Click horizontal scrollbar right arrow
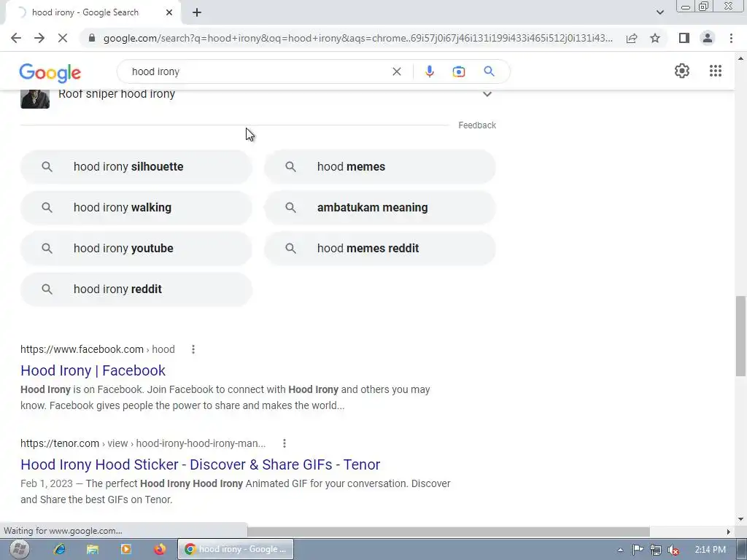This screenshot has width=747, height=560. tap(728, 532)
